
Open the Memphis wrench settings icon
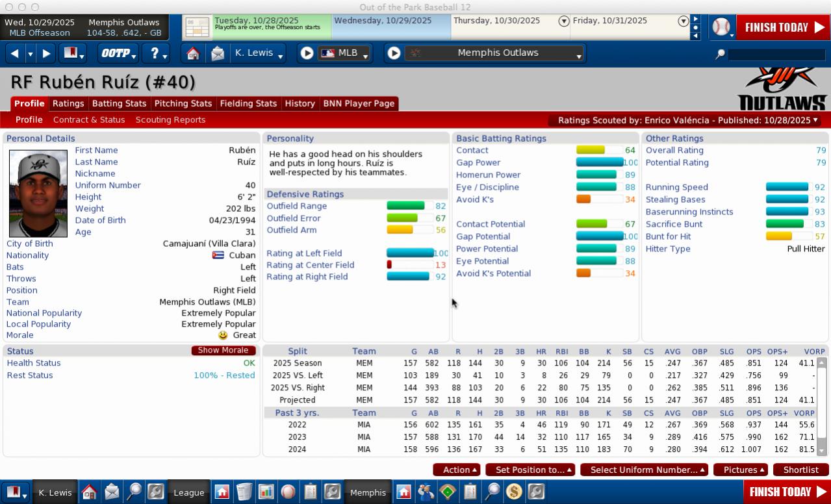tap(536, 492)
